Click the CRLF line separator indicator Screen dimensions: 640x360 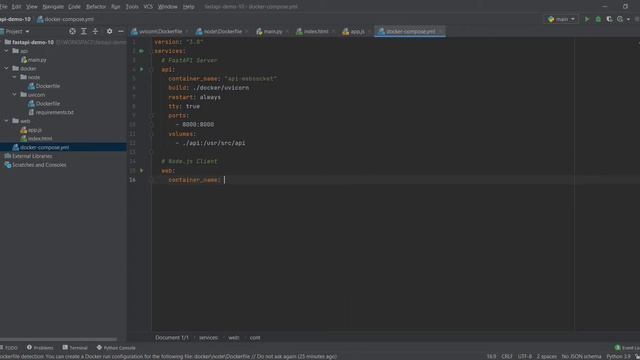click(x=507, y=357)
